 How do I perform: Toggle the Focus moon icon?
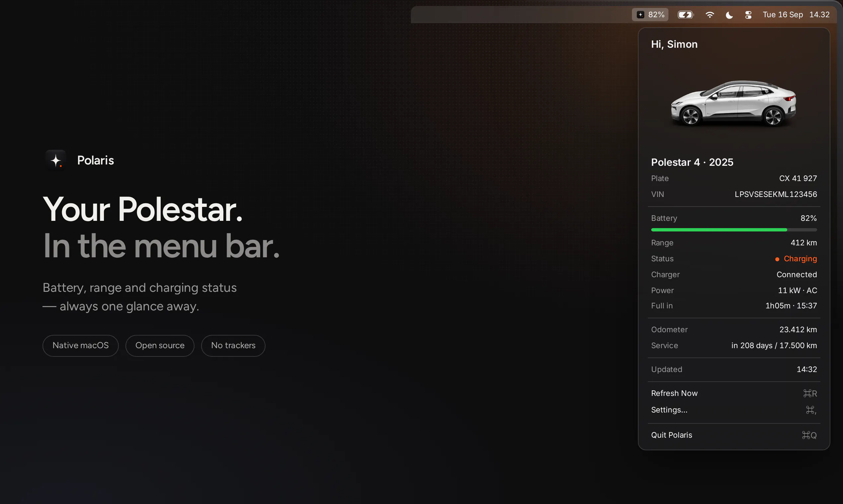click(729, 15)
